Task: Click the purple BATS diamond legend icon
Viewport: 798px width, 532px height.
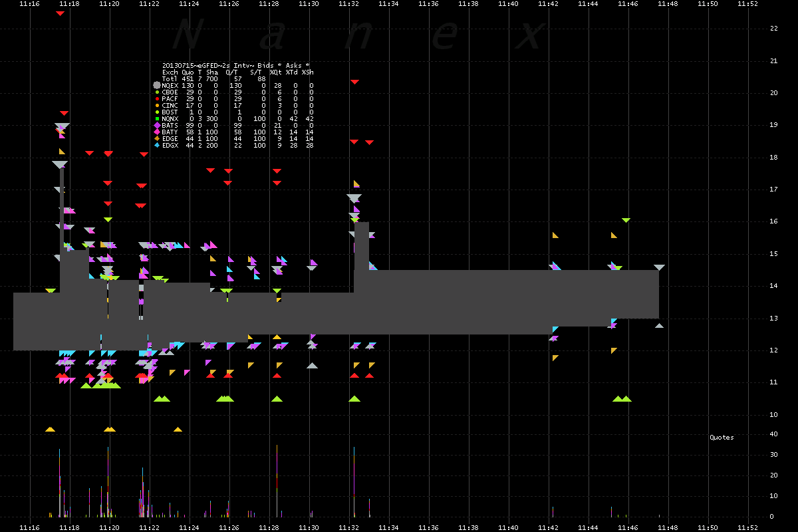Action: tap(157, 125)
